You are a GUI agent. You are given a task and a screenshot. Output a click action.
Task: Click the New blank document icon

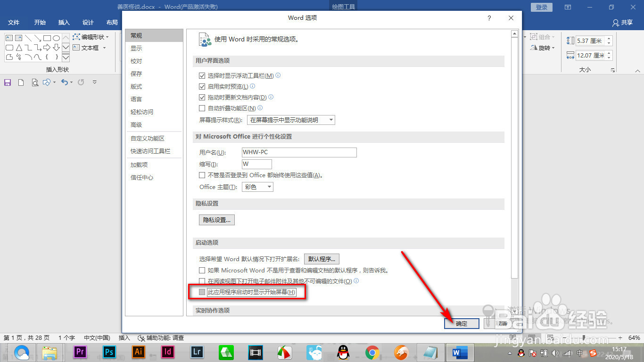tap(21, 82)
